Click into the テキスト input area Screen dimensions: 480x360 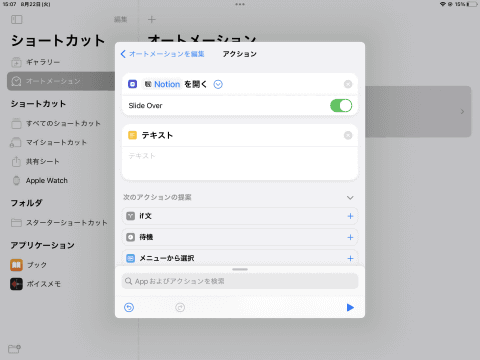tap(240, 163)
